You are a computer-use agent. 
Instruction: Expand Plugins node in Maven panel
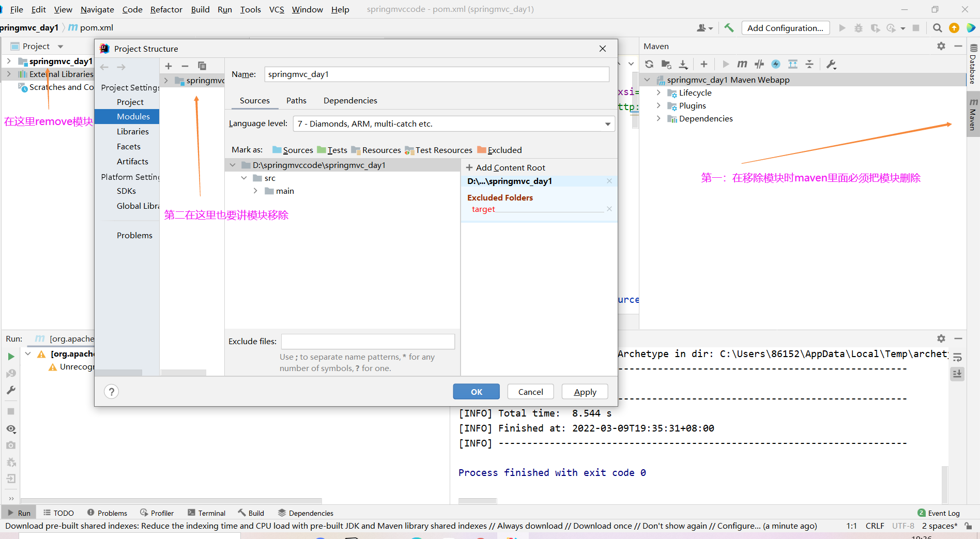pos(659,105)
